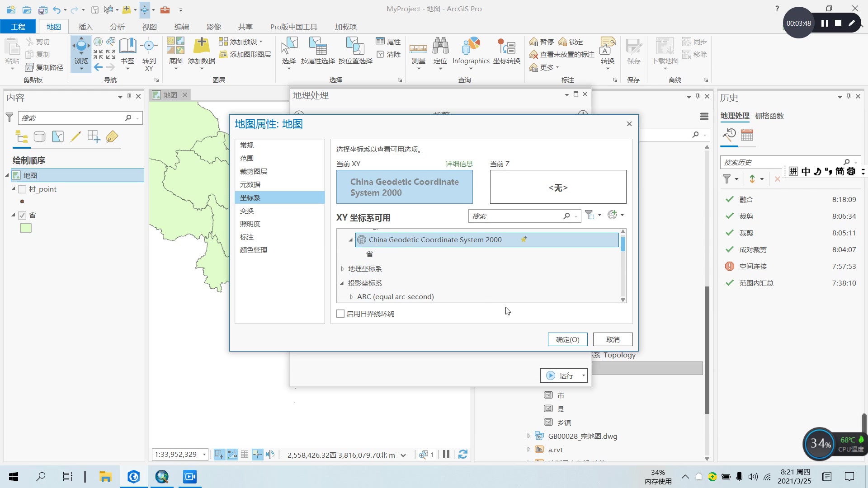Click the 省 layer green color swatch
This screenshot has height=488, width=868.
click(26, 228)
